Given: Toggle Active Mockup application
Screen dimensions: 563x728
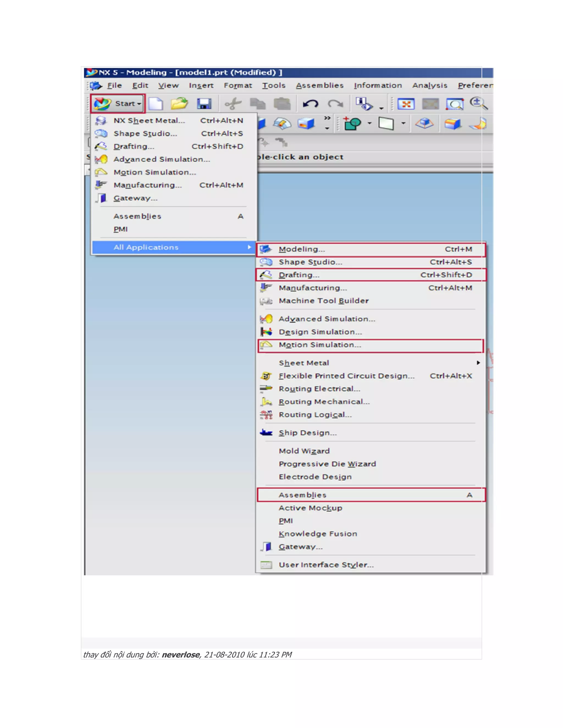Looking at the screenshot, I should click(310, 508).
